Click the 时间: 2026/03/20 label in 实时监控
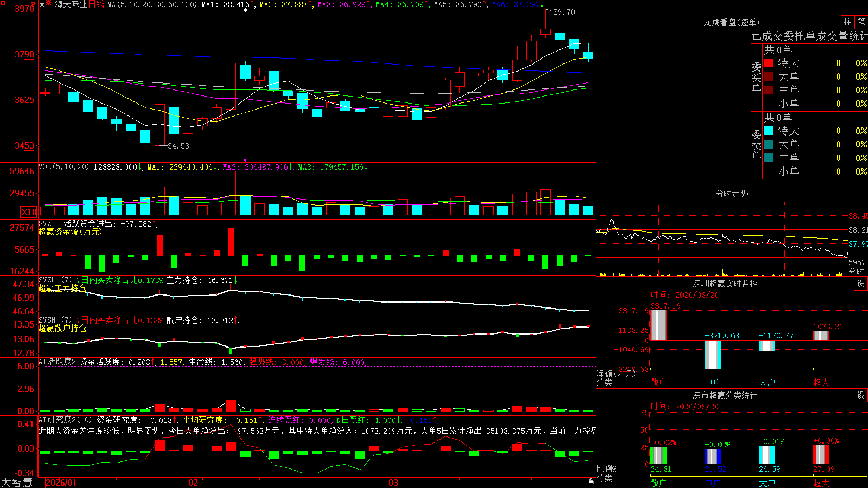Screen dimensions: 868x488 [685, 295]
